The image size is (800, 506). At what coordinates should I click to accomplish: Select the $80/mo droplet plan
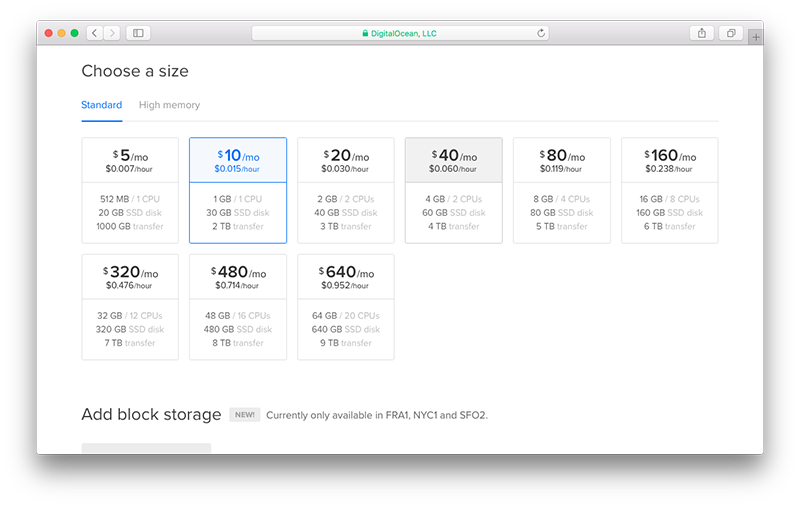pos(562,190)
